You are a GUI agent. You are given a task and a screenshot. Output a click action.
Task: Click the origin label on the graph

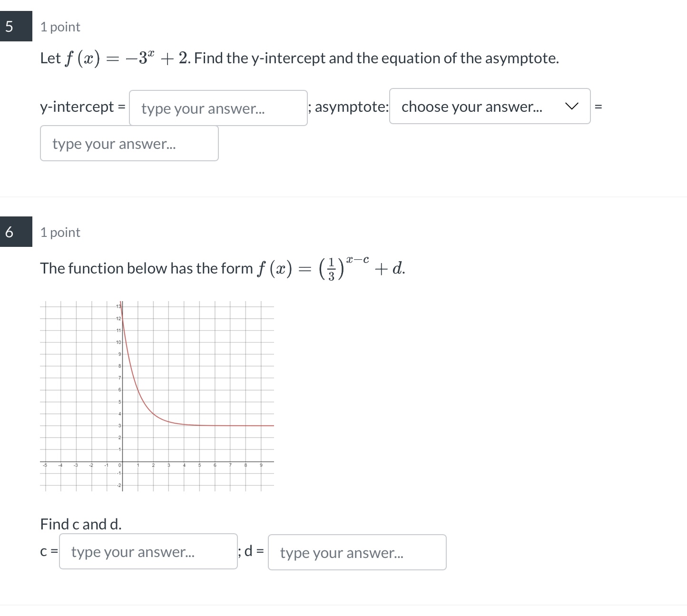[x=118, y=466]
